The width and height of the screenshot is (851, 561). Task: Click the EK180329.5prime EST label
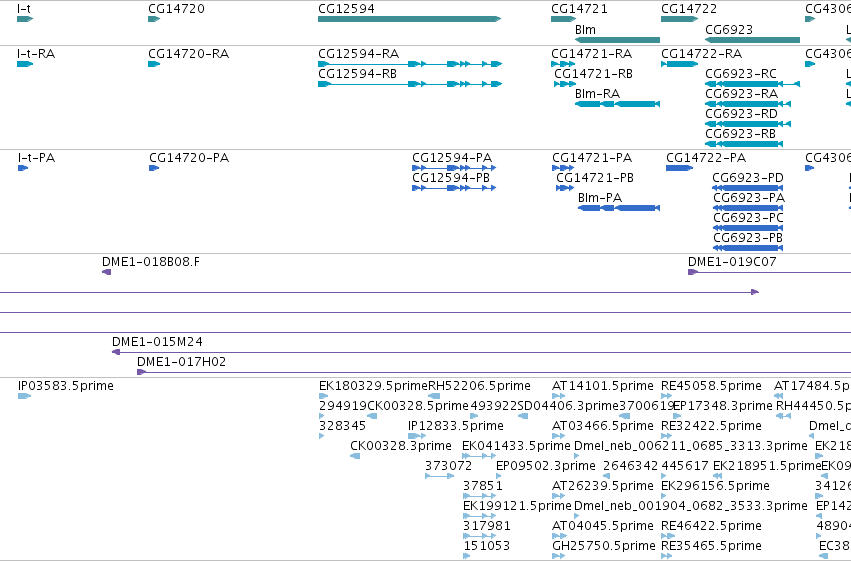tap(374, 386)
